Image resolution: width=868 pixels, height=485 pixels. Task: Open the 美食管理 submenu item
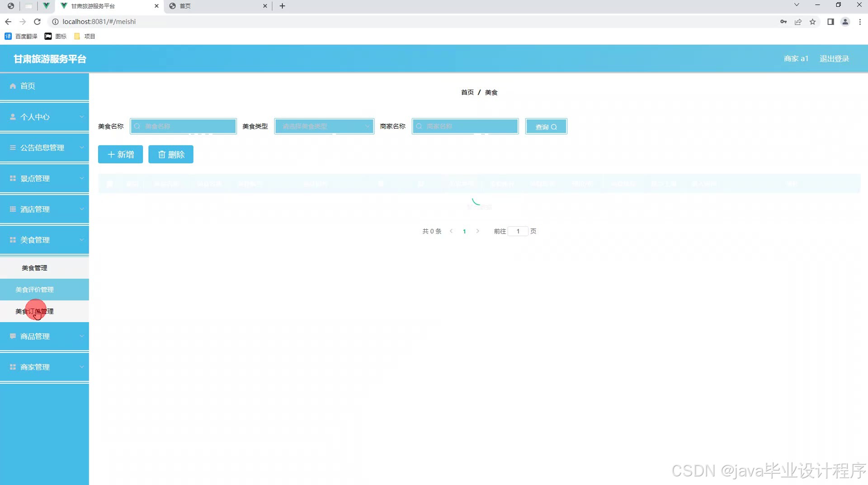tap(44, 268)
